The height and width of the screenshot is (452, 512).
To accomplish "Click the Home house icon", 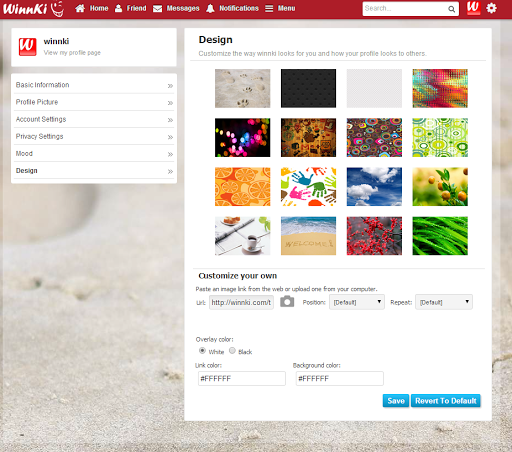I will coord(80,8).
